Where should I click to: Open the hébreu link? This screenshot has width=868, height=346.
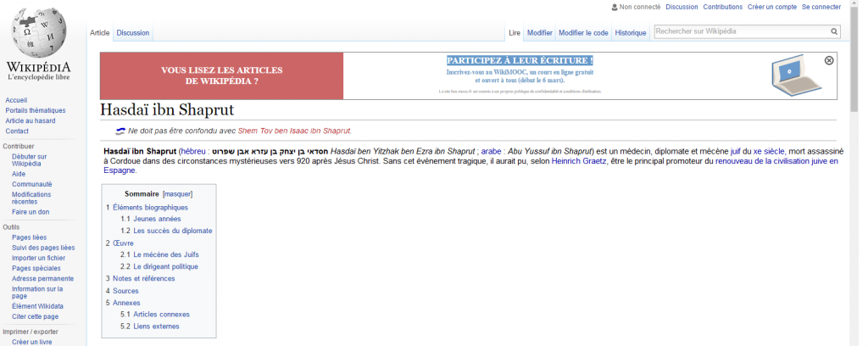[194, 151]
